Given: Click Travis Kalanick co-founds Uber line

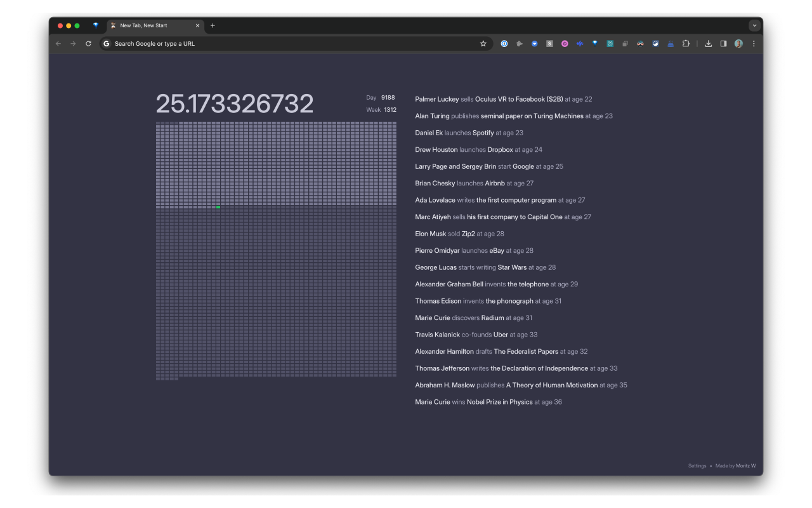Looking at the screenshot, I should (476, 335).
